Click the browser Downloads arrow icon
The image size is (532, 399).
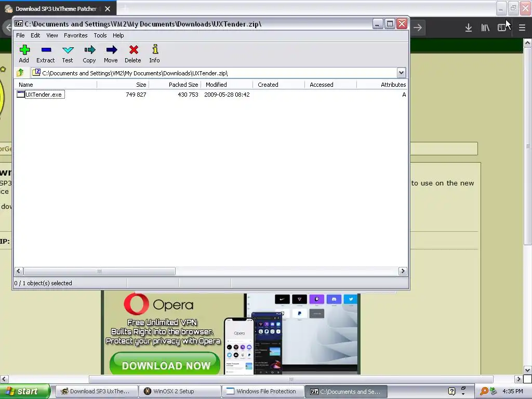[x=469, y=28]
